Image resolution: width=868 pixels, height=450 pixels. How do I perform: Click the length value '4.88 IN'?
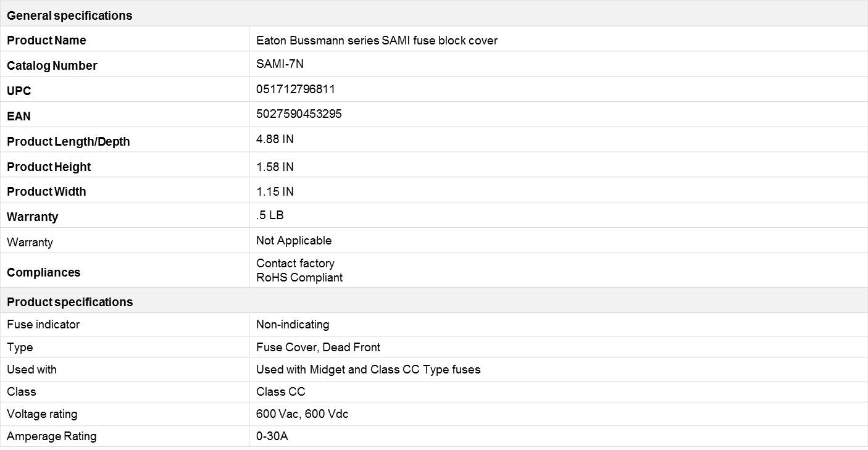(275, 140)
